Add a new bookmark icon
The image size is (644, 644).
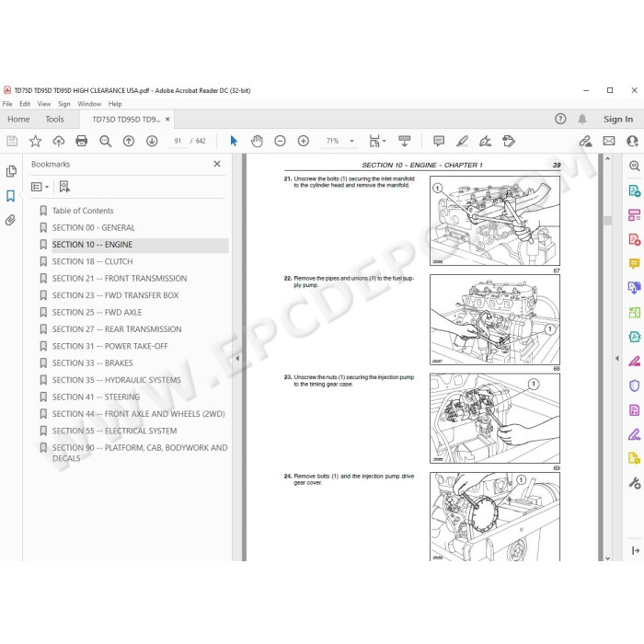64,187
